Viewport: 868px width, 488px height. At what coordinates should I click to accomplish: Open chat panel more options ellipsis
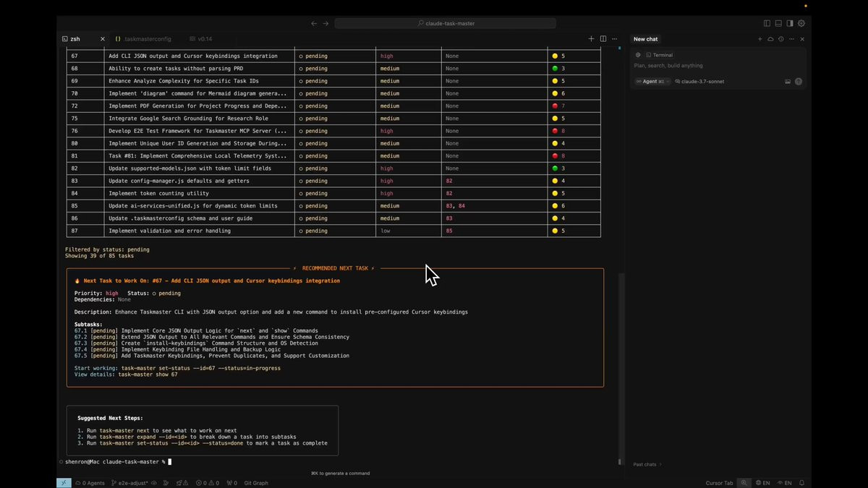[791, 39]
